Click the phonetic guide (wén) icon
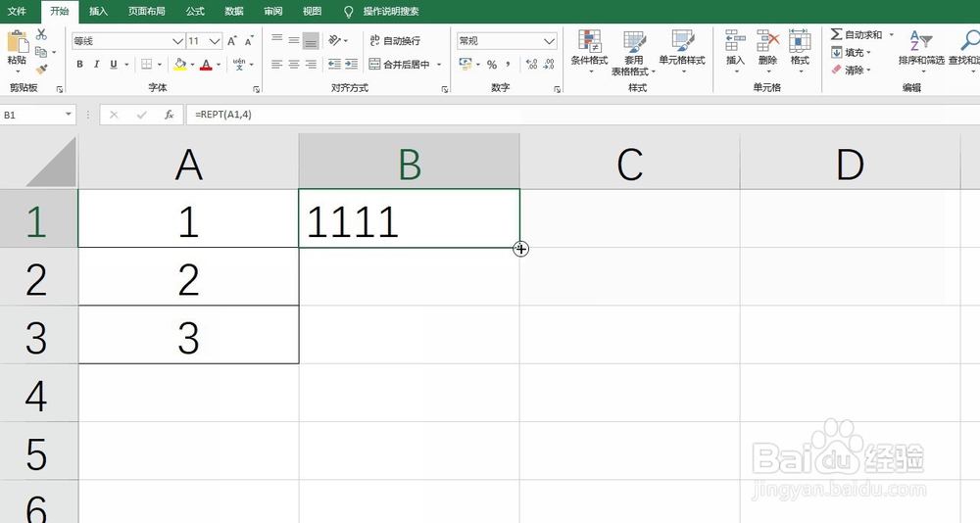 pos(239,65)
